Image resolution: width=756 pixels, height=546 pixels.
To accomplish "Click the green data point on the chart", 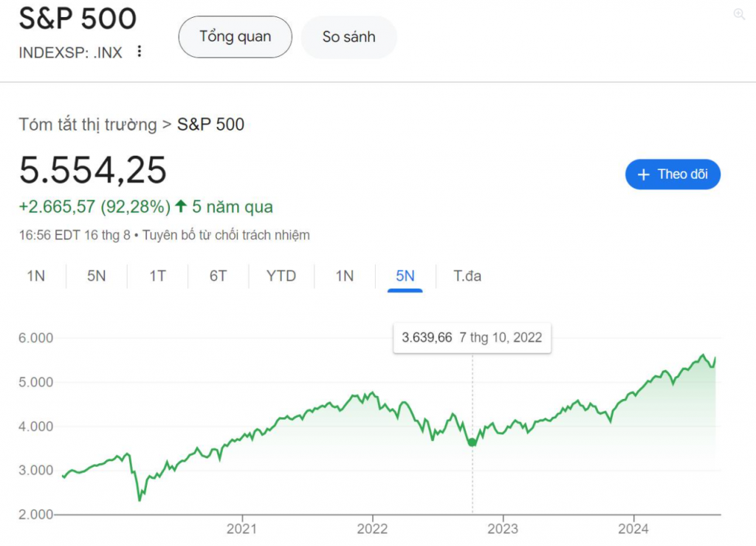I will (472, 443).
